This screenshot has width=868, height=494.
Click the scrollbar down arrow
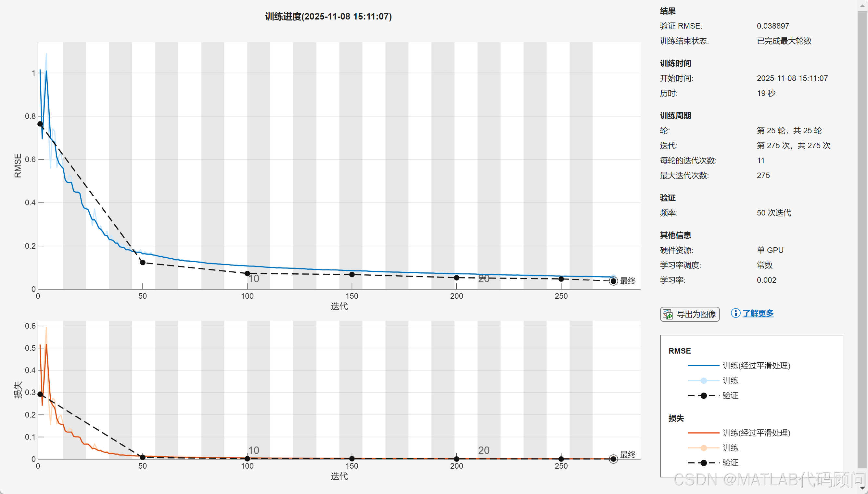pyautogui.click(x=862, y=488)
